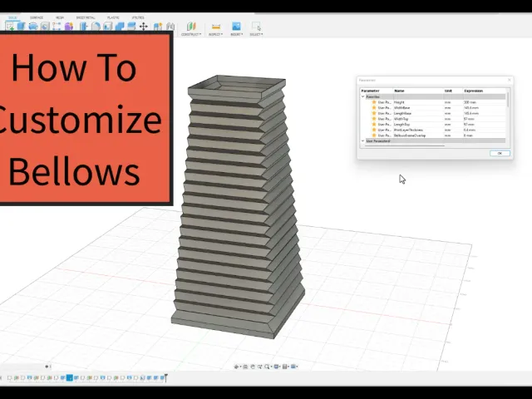Click the Parameters dialog vertical scrollbar
The height and width of the screenshot is (399, 532).
[x=508, y=99]
